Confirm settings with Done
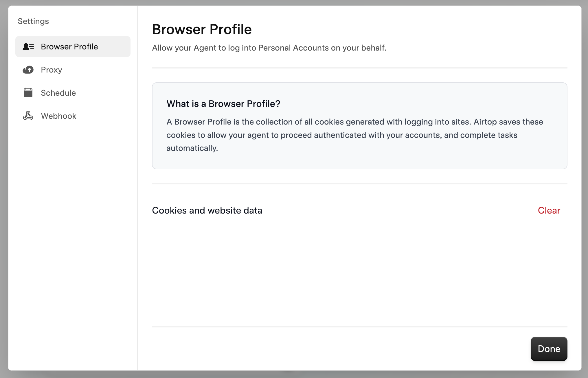Screen dimensions: 588x378 pos(549,349)
